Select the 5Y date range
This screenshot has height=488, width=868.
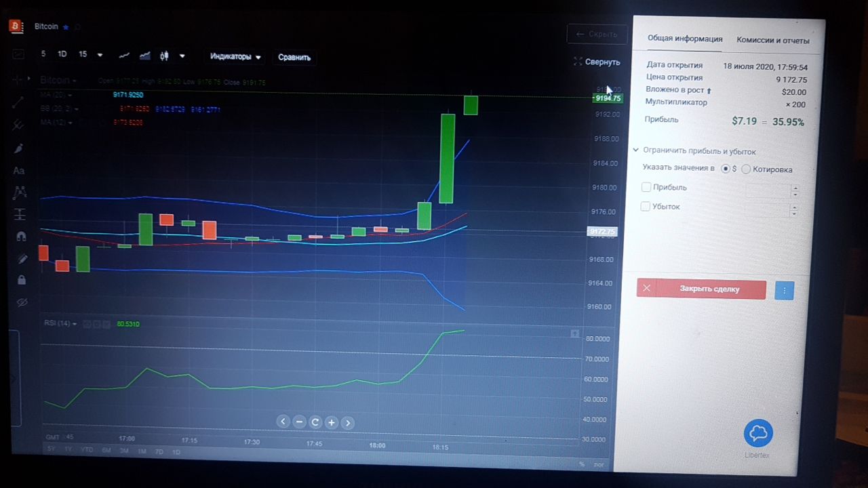coord(51,449)
